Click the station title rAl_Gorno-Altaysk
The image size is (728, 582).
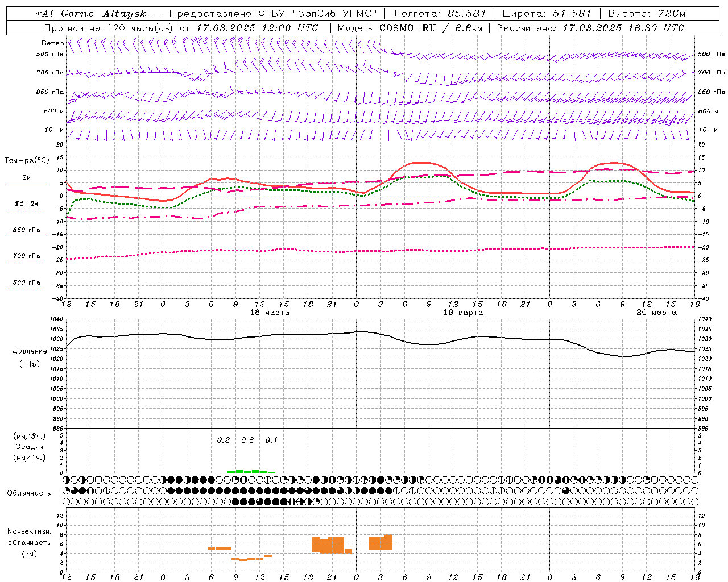click(x=92, y=14)
